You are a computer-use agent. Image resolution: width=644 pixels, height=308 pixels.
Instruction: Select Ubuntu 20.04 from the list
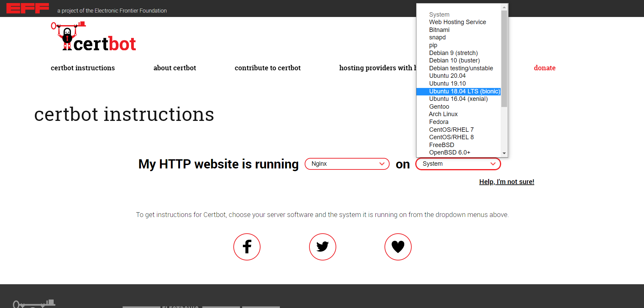pyautogui.click(x=447, y=76)
